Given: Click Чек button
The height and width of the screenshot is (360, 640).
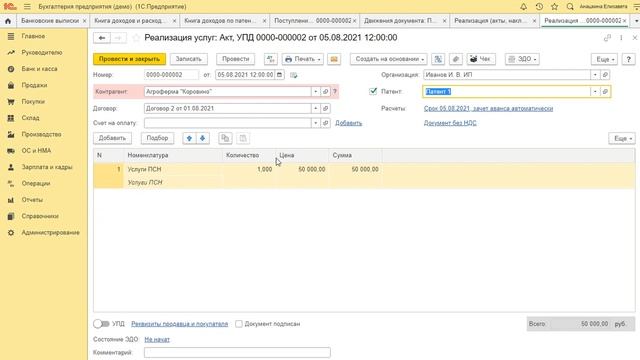Looking at the screenshot, I should coord(481,59).
